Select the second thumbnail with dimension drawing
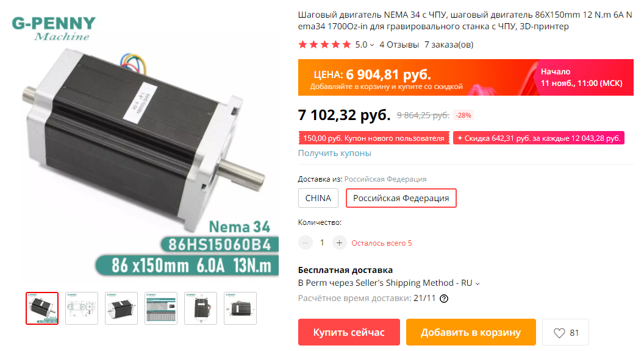The height and width of the screenshot is (351, 644). click(x=82, y=308)
